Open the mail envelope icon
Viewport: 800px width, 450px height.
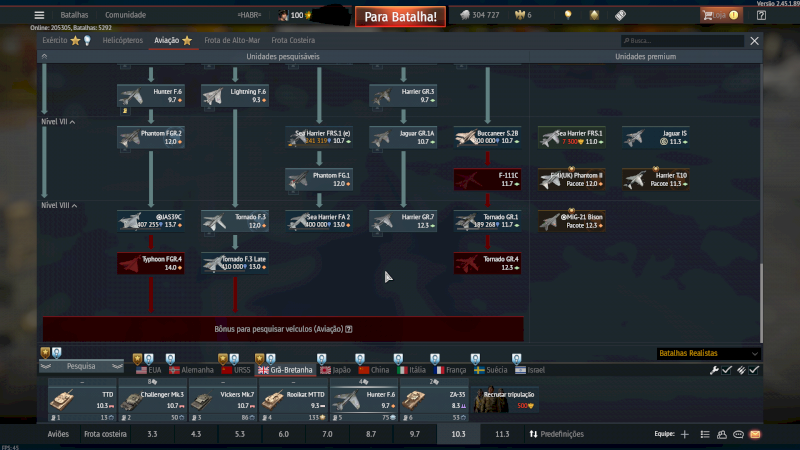coord(755,435)
